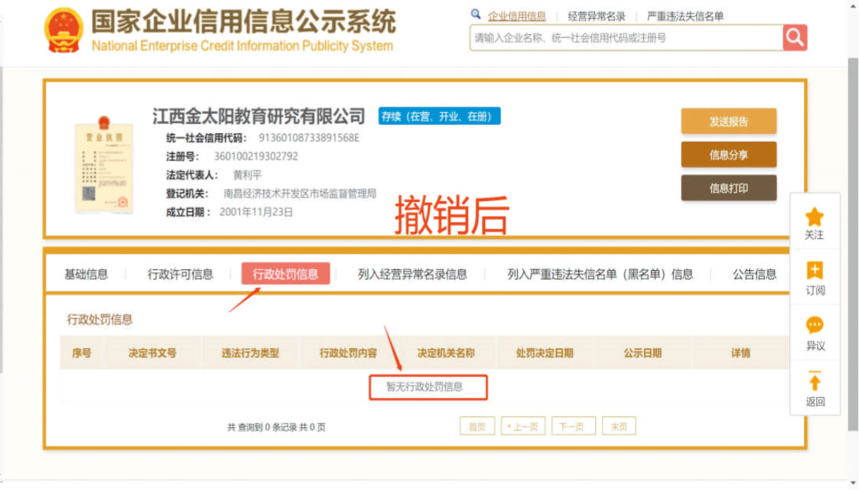Click the 处罚决定日期 column header

click(x=545, y=353)
